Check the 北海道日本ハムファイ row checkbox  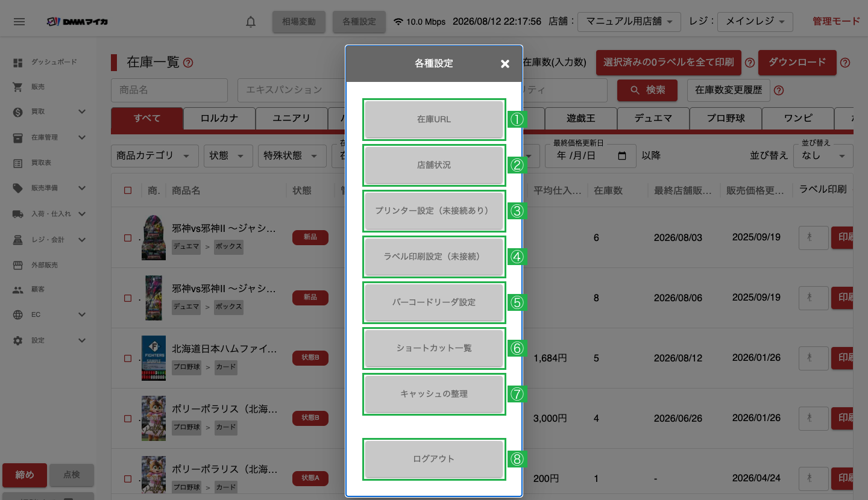pyautogui.click(x=127, y=358)
